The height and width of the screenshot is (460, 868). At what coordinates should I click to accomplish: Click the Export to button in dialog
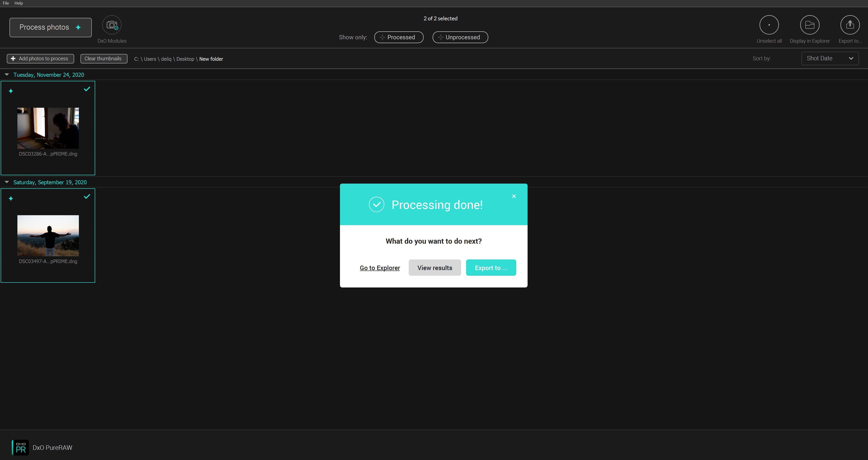click(491, 267)
